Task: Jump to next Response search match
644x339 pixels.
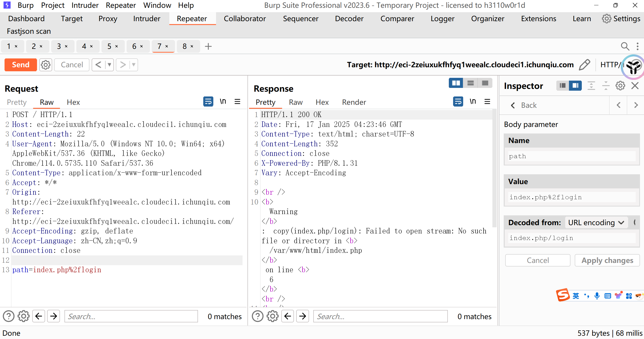Action: (x=303, y=316)
